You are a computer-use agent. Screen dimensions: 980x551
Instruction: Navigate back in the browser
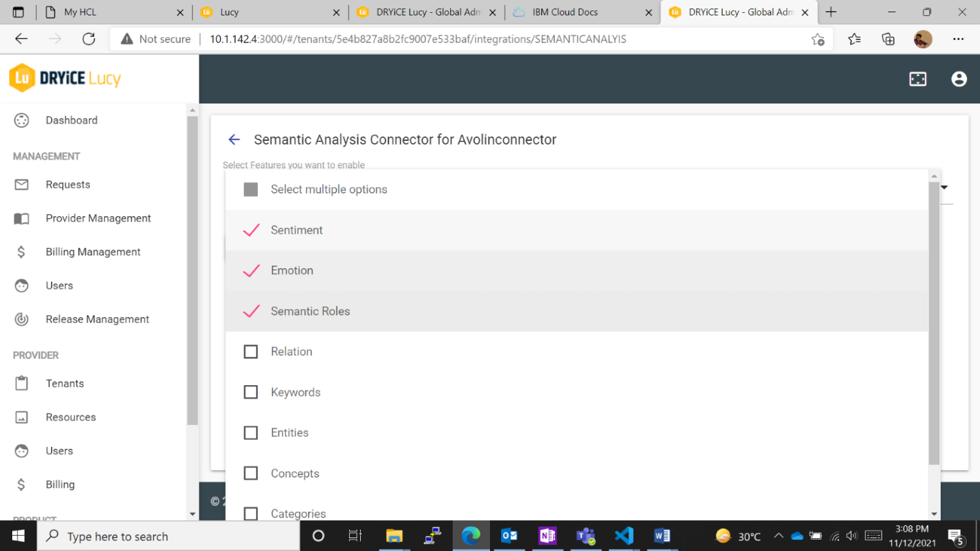(21, 39)
